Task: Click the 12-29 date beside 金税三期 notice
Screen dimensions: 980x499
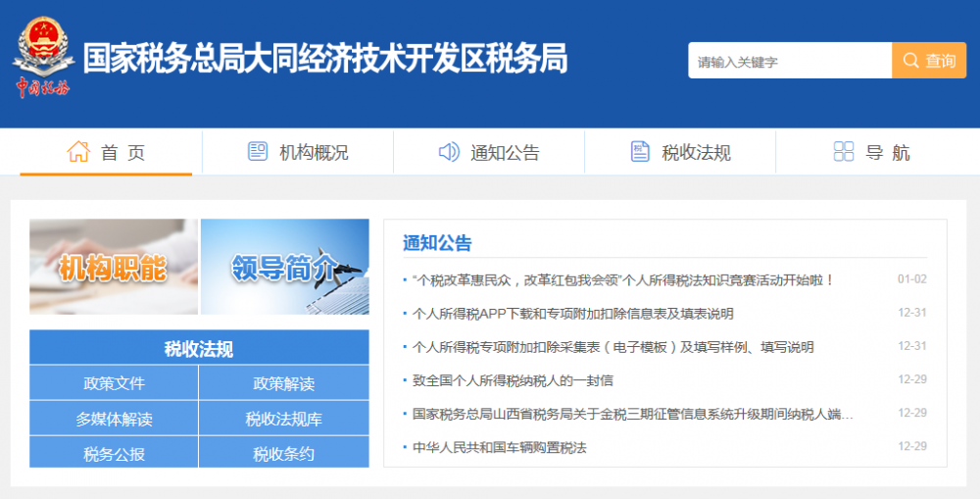Action: click(x=911, y=413)
